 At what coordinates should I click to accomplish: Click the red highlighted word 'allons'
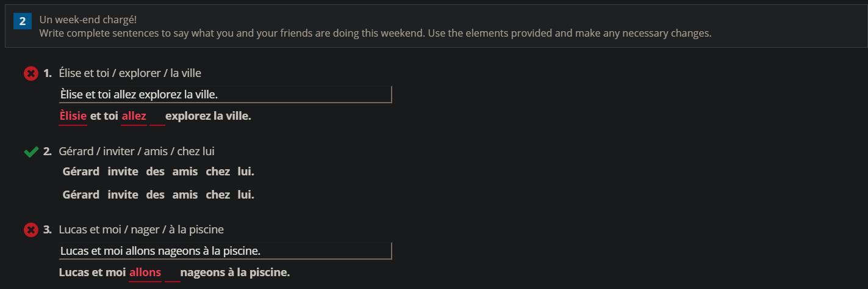pos(145,273)
